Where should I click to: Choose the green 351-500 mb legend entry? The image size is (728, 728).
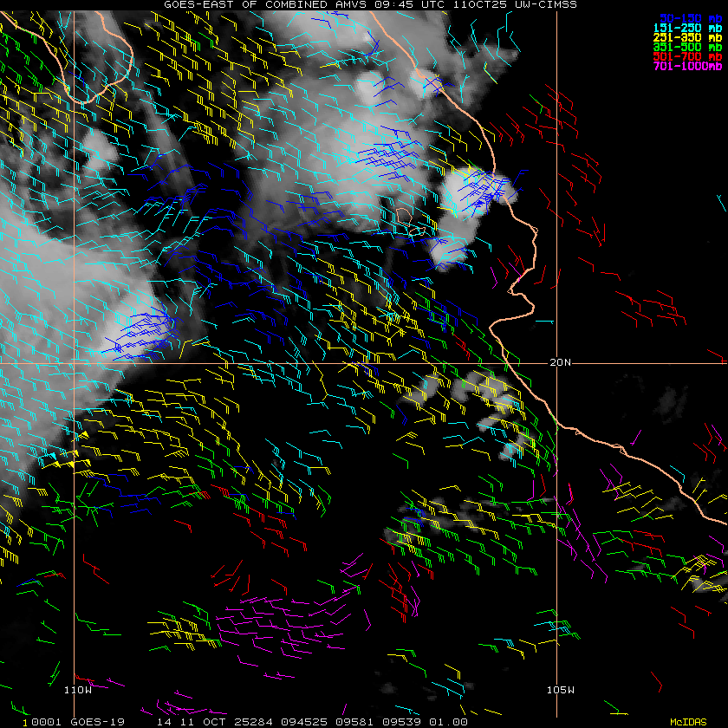(687, 47)
